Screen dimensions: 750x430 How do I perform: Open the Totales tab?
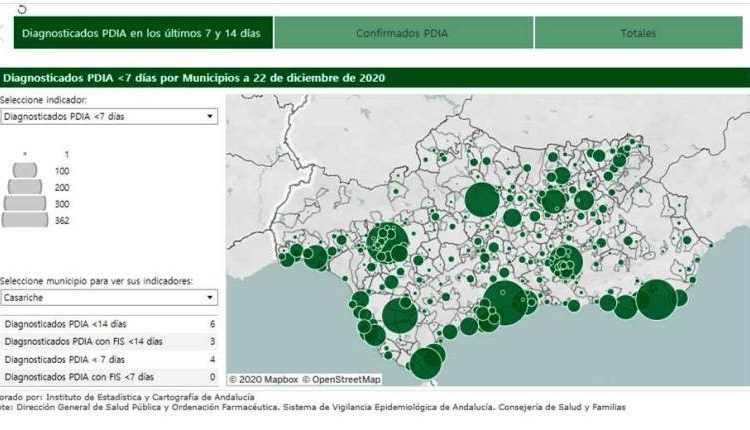638,33
